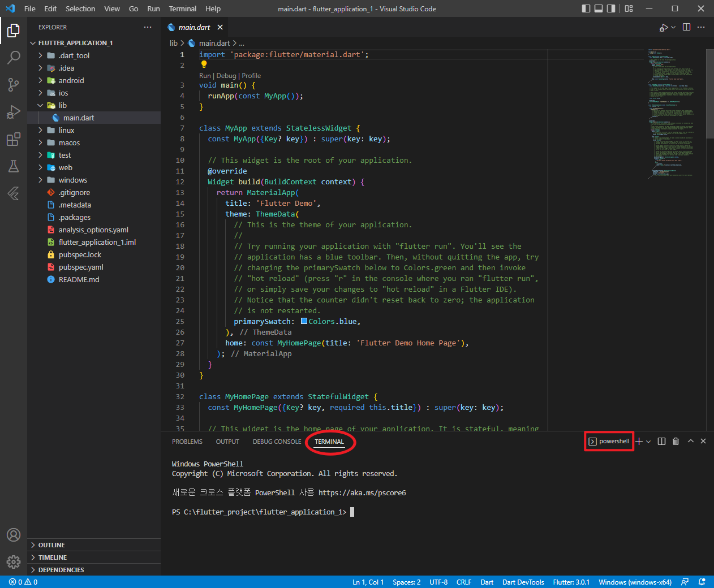Click the editor vertical scrollbar

point(710,93)
